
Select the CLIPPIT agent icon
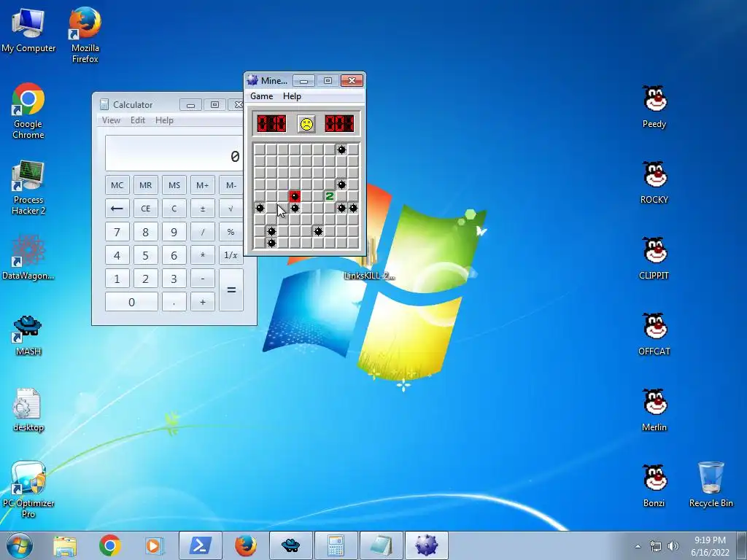click(x=654, y=258)
